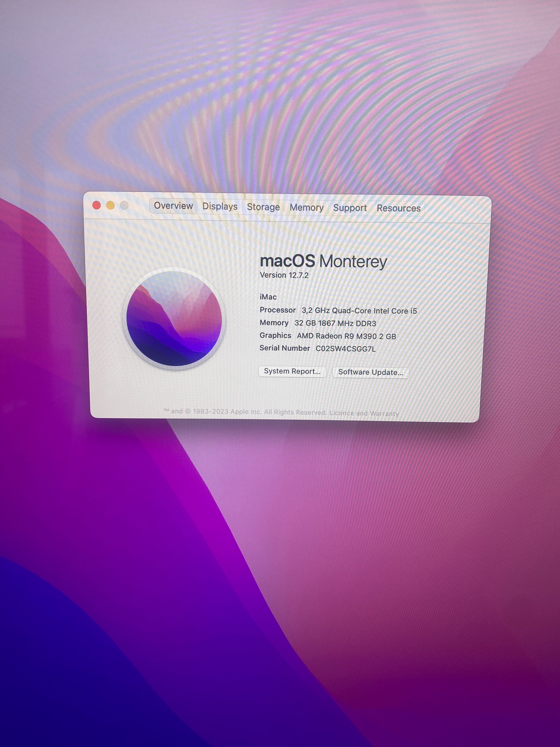Click the Memory spec label
This screenshot has height=747, width=560.
(274, 323)
